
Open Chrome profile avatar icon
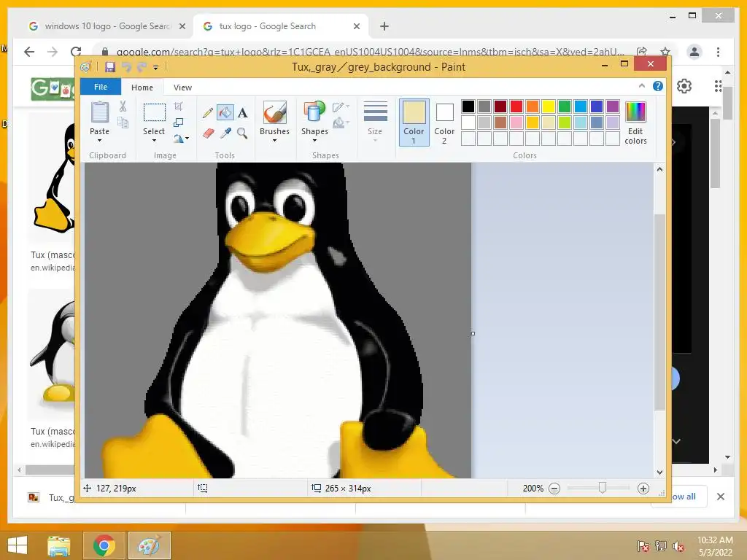pos(694,52)
